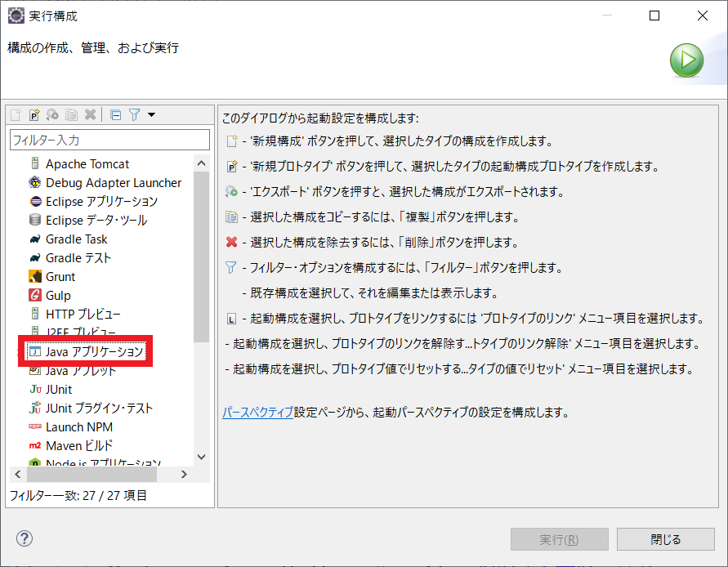
Task: Choose Debug Adapter Launcher configuration type
Action: pyautogui.click(x=114, y=183)
